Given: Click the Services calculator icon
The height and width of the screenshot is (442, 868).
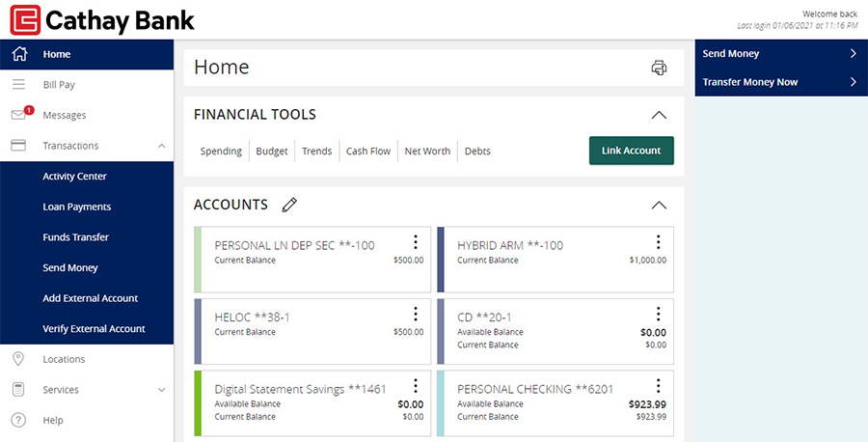Looking at the screenshot, I should coord(18,389).
